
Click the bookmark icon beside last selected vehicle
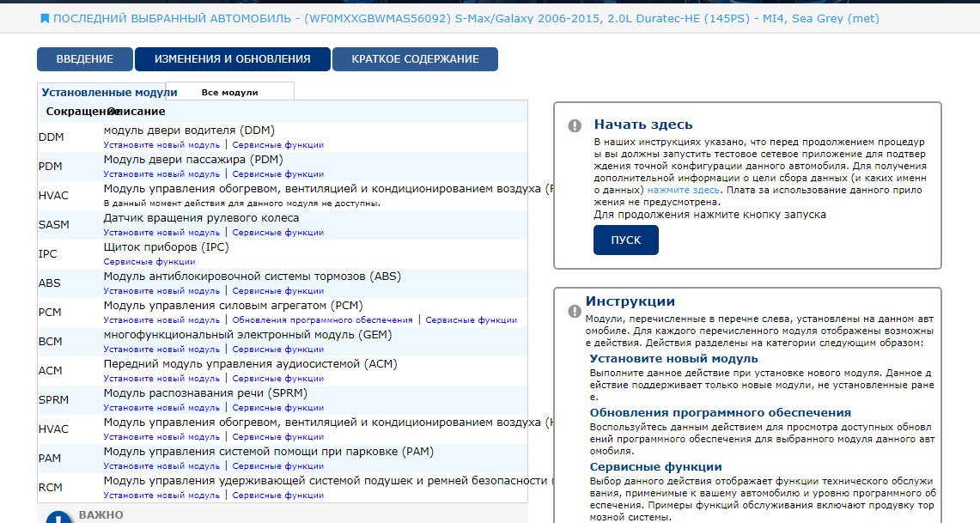pos(45,18)
